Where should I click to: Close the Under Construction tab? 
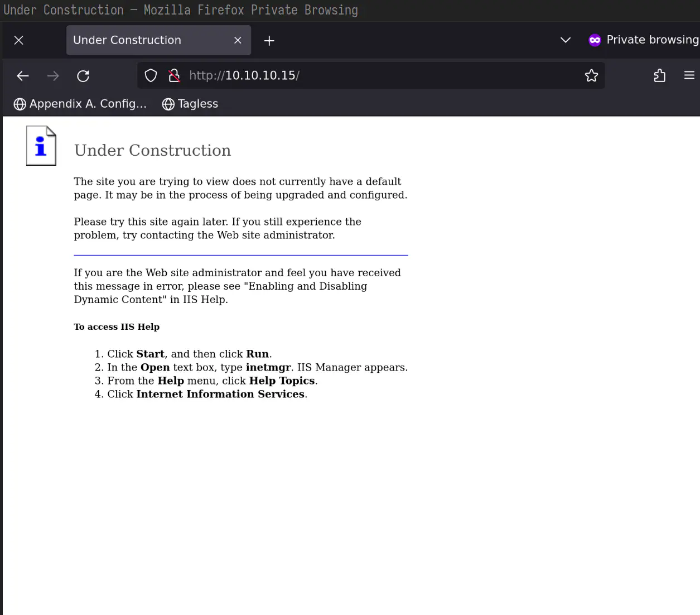click(x=238, y=40)
